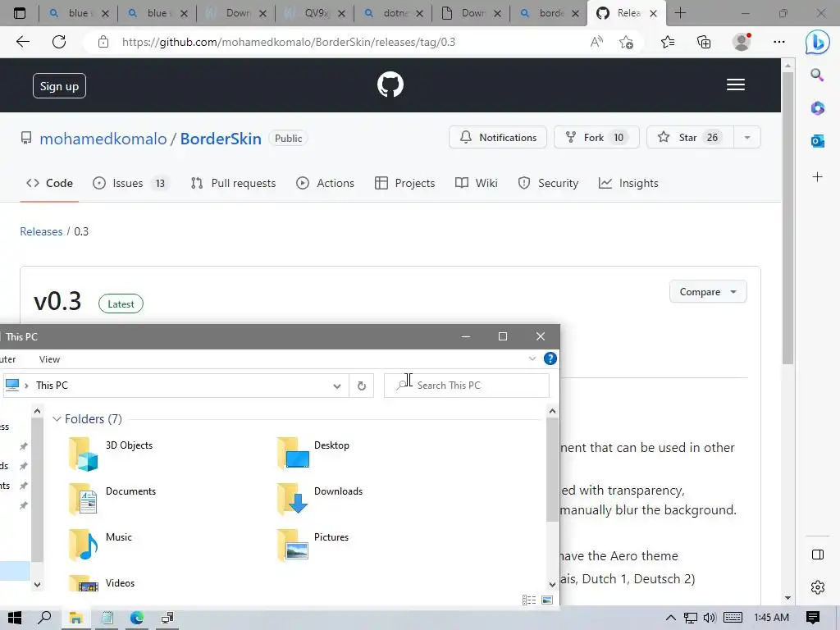
Task: Open the Bing chat sidebar icon
Action: click(818, 42)
